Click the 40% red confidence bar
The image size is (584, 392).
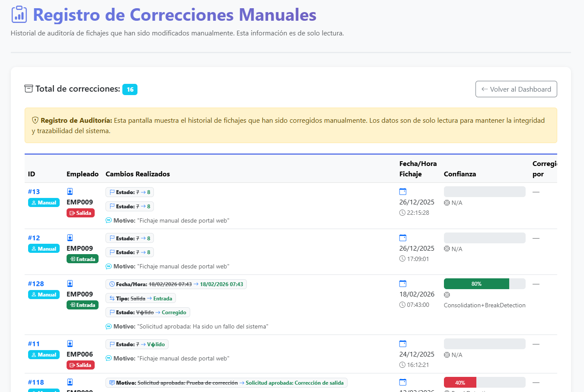click(460, 383)
